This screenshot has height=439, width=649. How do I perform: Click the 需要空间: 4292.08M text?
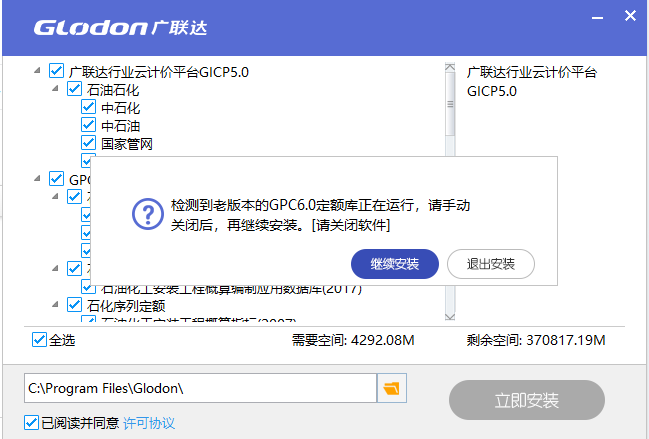[x=353, y=340]
